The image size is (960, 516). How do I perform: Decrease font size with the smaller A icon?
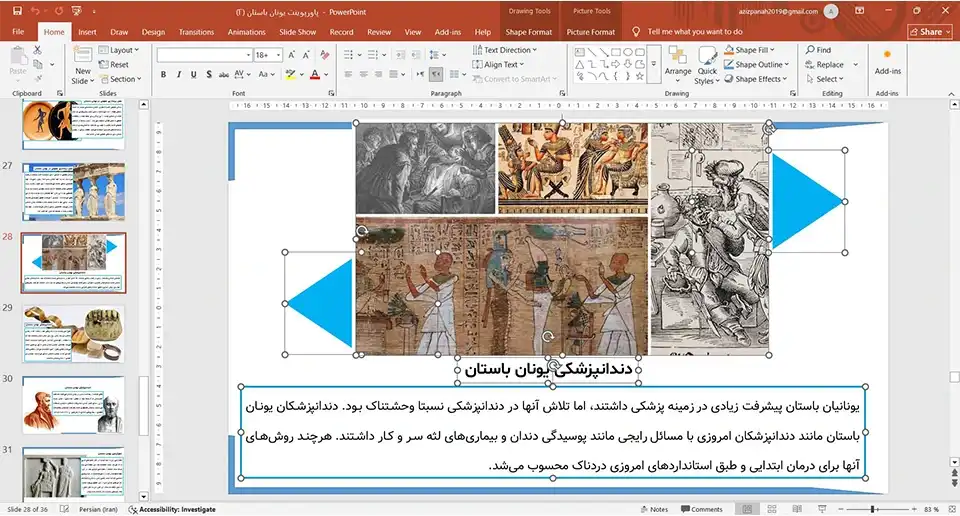pos(306,55)
